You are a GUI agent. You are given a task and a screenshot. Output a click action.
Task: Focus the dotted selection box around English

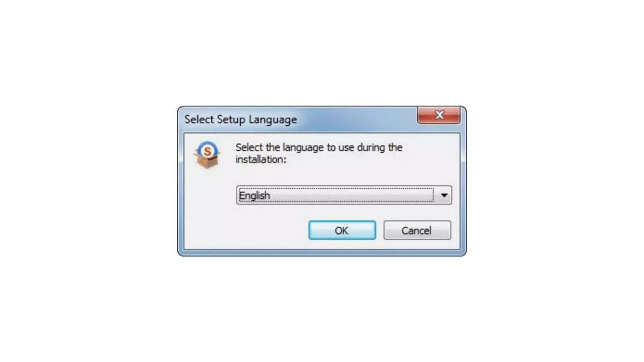tap(336, 195)
